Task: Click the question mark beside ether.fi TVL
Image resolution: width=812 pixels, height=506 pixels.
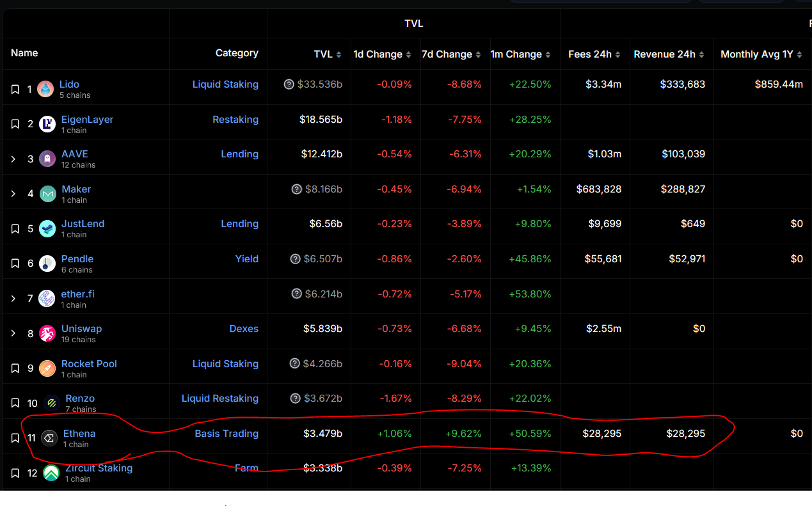Action: (x=296, y=294)
